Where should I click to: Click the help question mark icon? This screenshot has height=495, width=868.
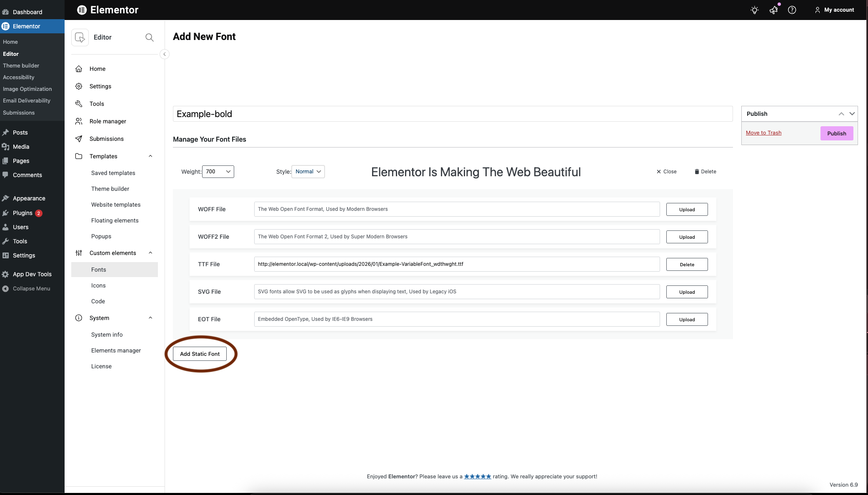pos(792,10)
